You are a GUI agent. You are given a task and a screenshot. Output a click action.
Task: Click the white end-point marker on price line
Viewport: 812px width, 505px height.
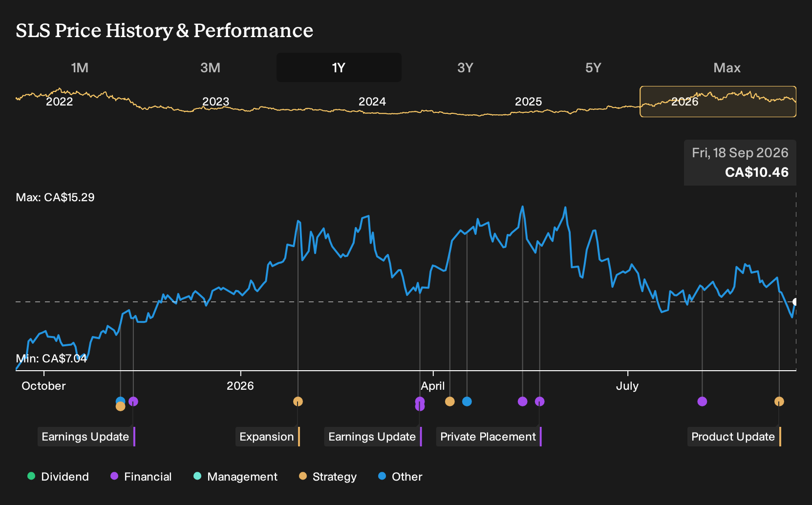point(795,302)
